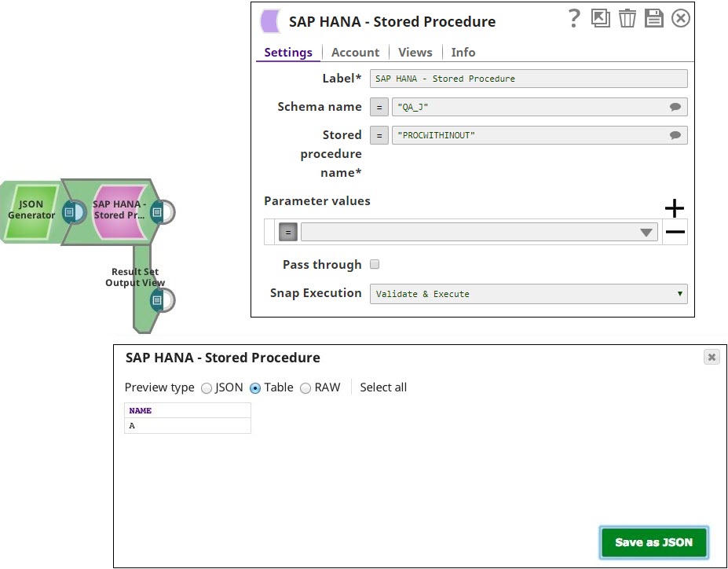Delete the snap using the trash icon
This screenshot has width=728, height=569.
(627, 19)
